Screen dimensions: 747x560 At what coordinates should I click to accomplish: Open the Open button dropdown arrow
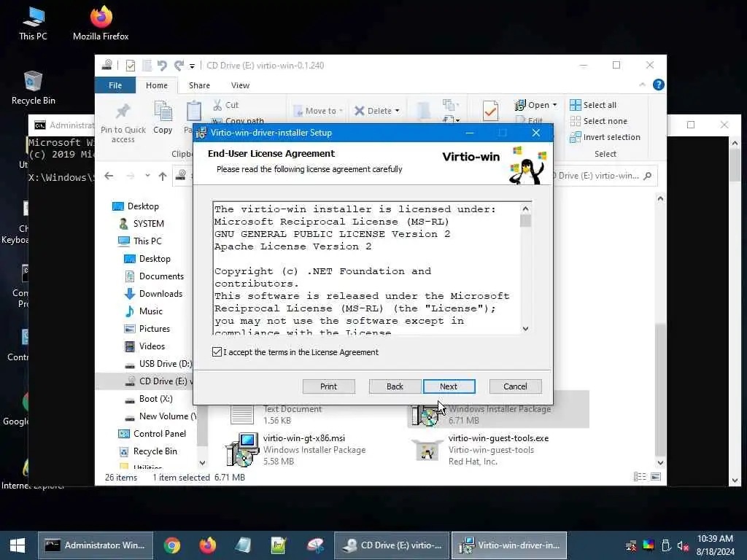click(x=554, y=105)
